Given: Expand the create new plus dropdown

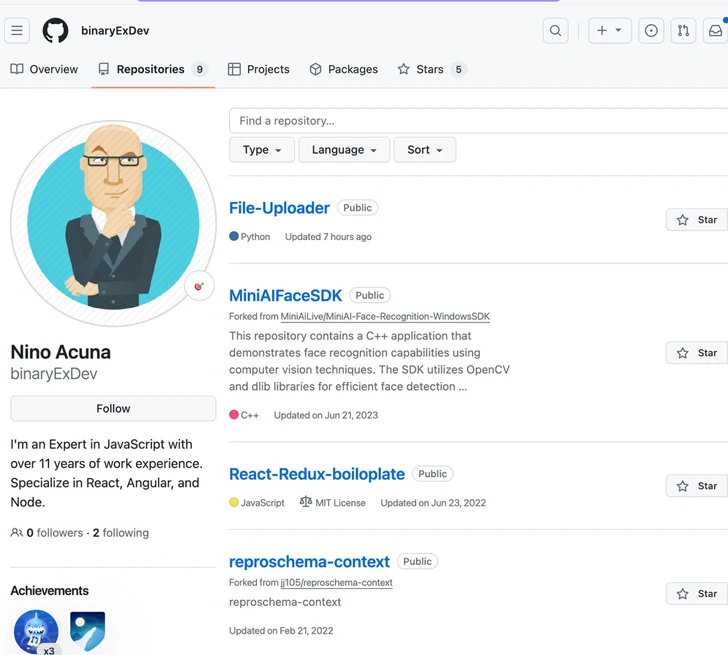Looking at the screenshot, I should 609,31.
